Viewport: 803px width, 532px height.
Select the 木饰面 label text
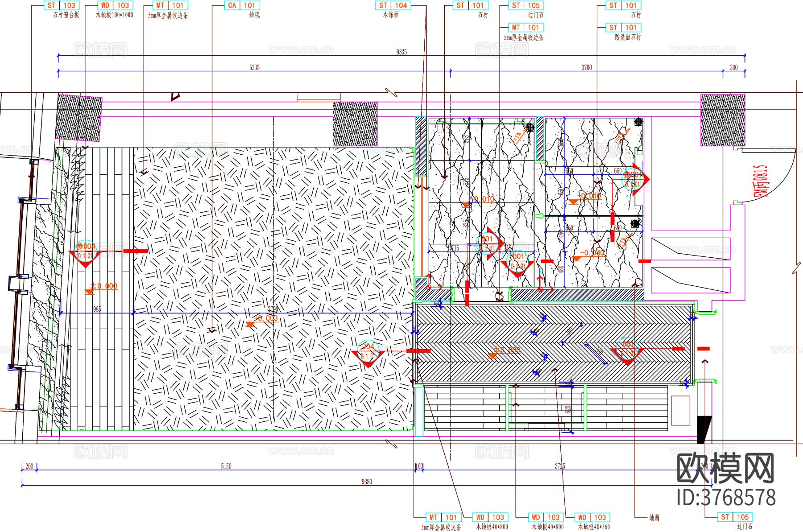tap(391, 15)
